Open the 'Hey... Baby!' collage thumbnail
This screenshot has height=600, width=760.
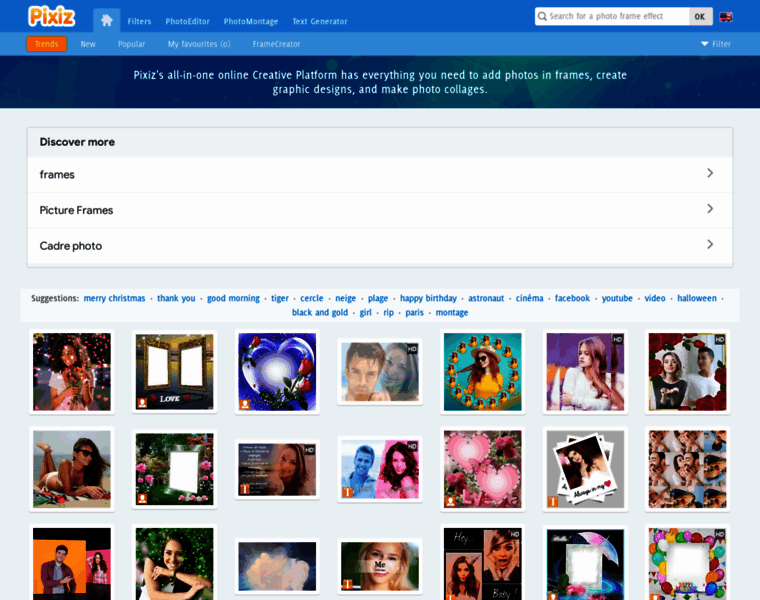click(483, 564)
